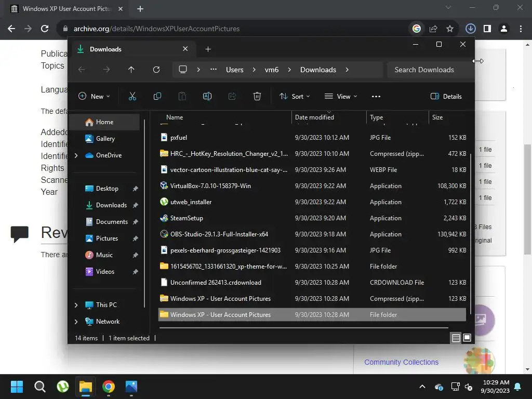The height and width of the screenshot is (399, 532).
Task: Expand hidden breadcrumb path with ellipsis
Action: [x=214, y=70]
